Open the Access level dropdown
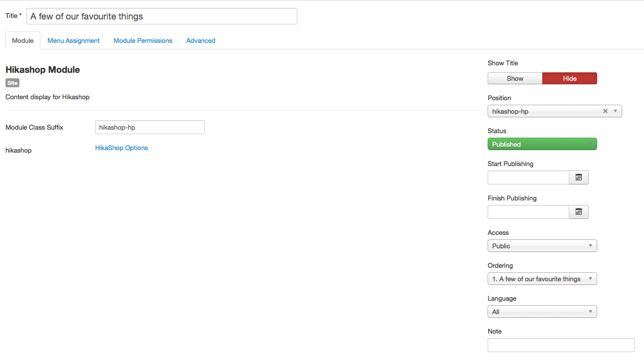Viewport: 644px width, 364px height. (x=542, y=246)
